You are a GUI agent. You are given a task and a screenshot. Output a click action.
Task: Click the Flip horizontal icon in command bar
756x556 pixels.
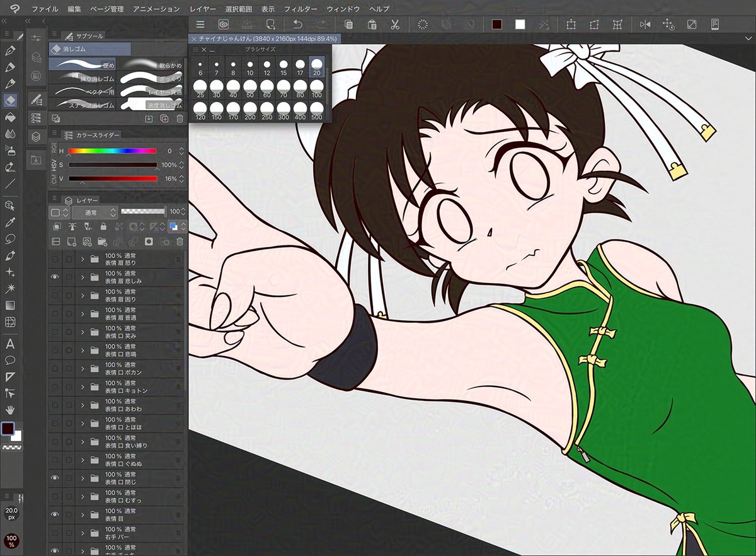645,25
